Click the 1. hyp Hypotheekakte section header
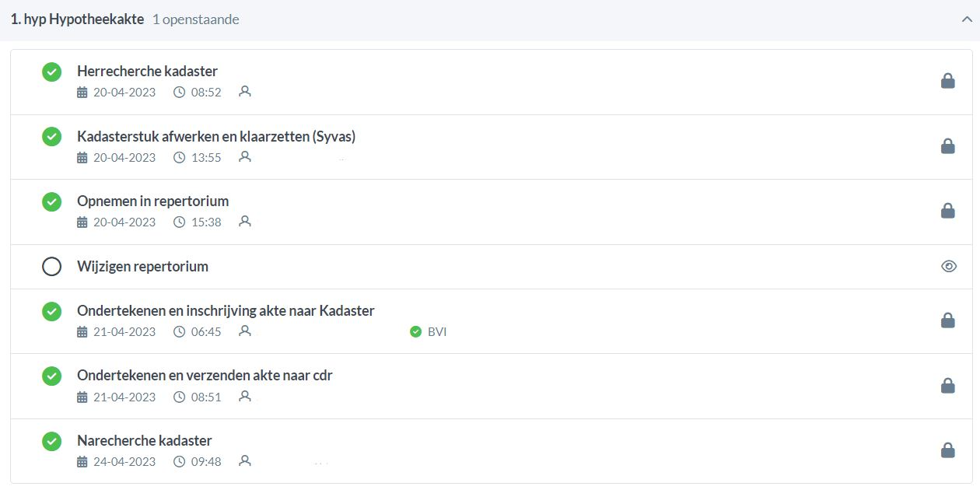 (77, 19)
